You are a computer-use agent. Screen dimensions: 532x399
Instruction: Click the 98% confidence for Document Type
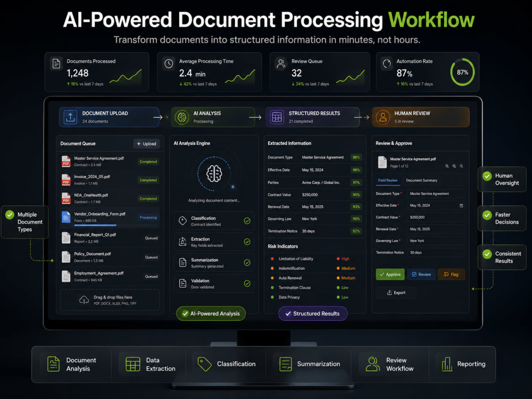(x=356, y=157)
